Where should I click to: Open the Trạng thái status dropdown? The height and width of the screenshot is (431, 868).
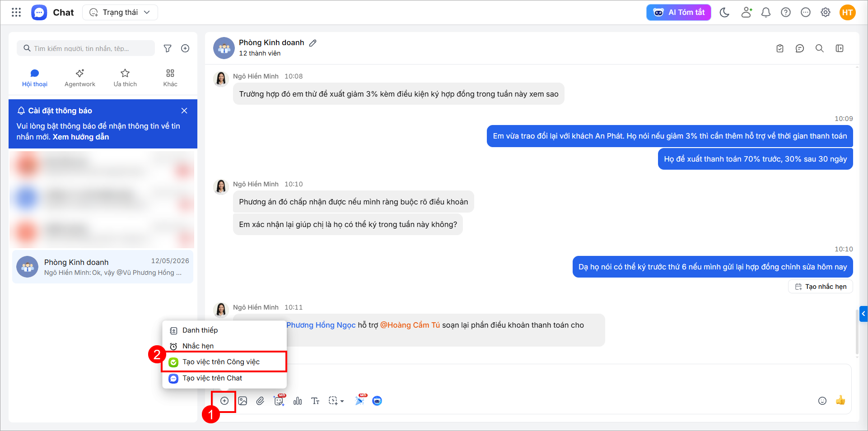(x=120, y=12)
